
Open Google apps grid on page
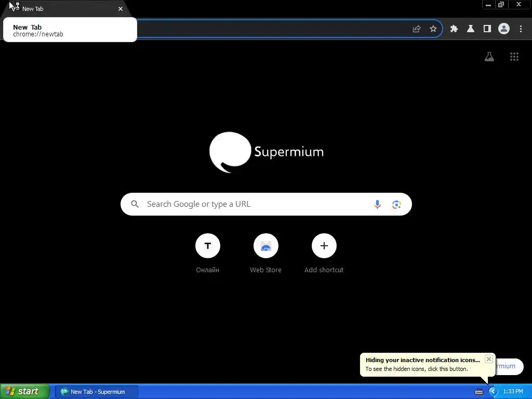point(514,57)
